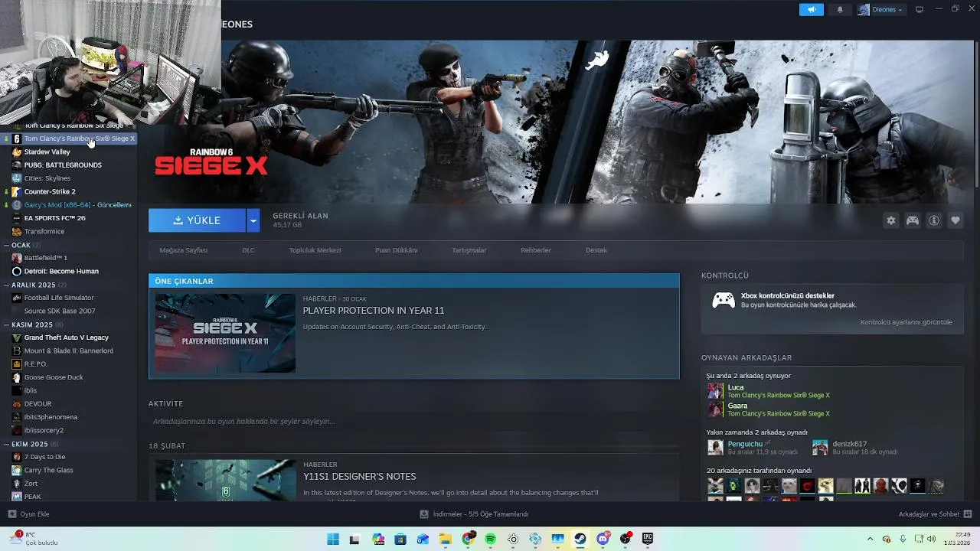Screen dimensions: 980x551
Task: Click the R.E.P.O. game icon
Action: click(x=17, y=364)
